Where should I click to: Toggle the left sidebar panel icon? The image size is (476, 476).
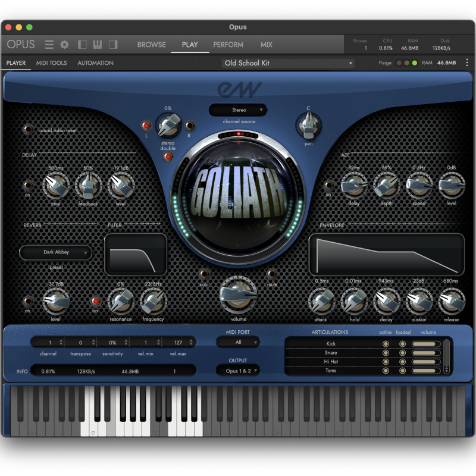82,45
